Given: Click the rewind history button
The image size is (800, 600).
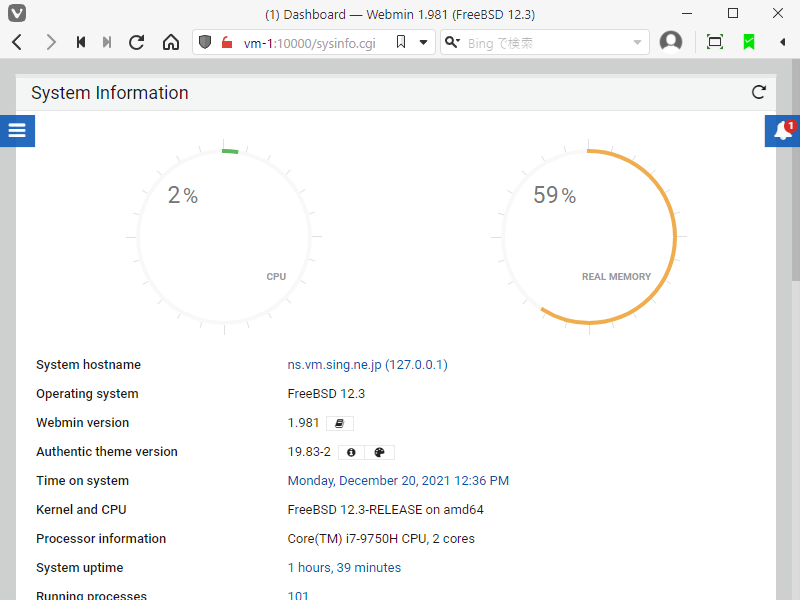Looking at the screenshot, I should pyautogui.click(x=81, y=42).
